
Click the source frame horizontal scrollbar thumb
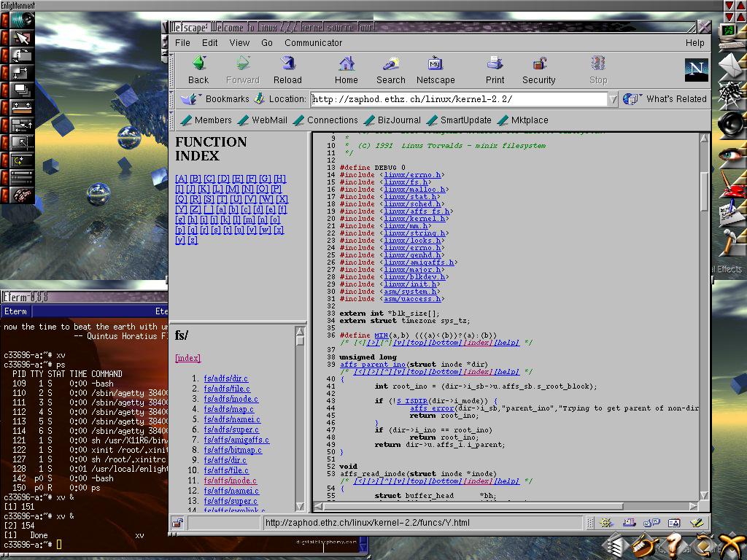coord(473,506)
